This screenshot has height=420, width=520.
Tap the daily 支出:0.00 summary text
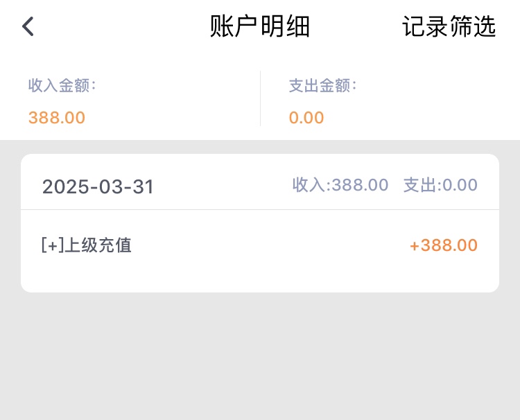click(440, 185)
